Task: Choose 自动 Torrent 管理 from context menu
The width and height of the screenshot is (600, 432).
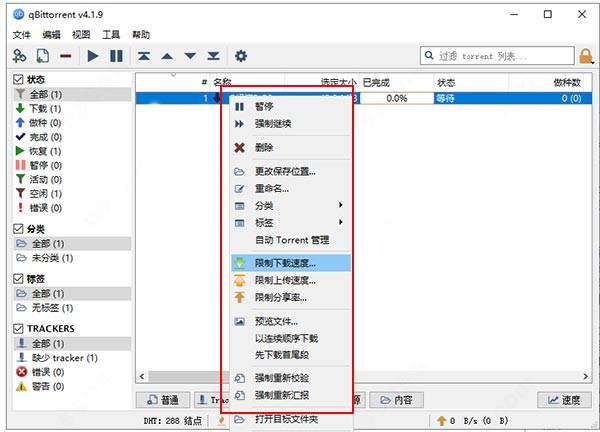Action: (x=291, y=240)
